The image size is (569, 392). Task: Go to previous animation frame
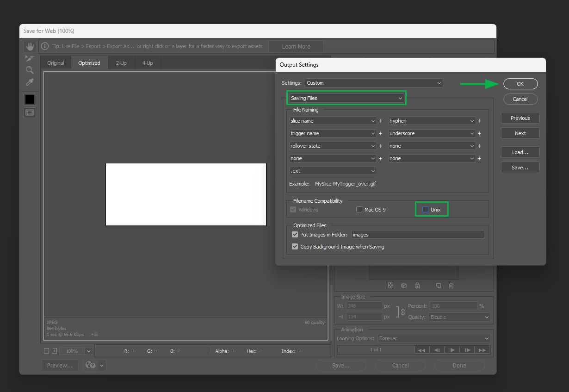click(437, 350)
